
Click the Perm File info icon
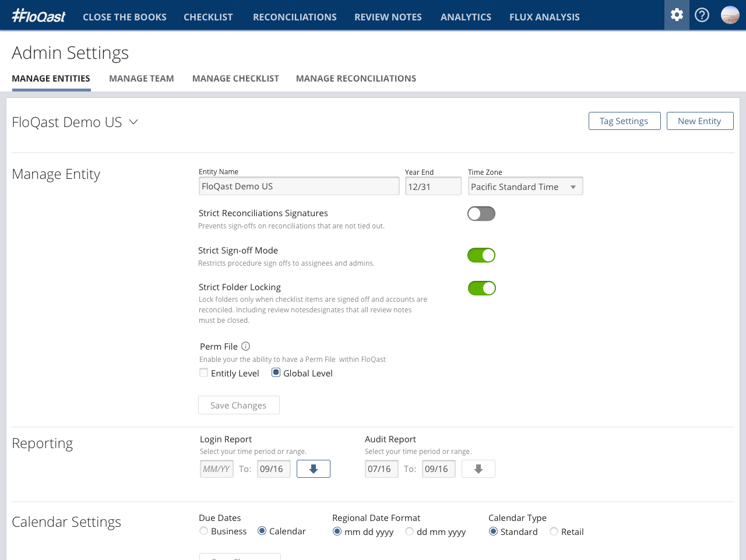(x=246, y=346)
